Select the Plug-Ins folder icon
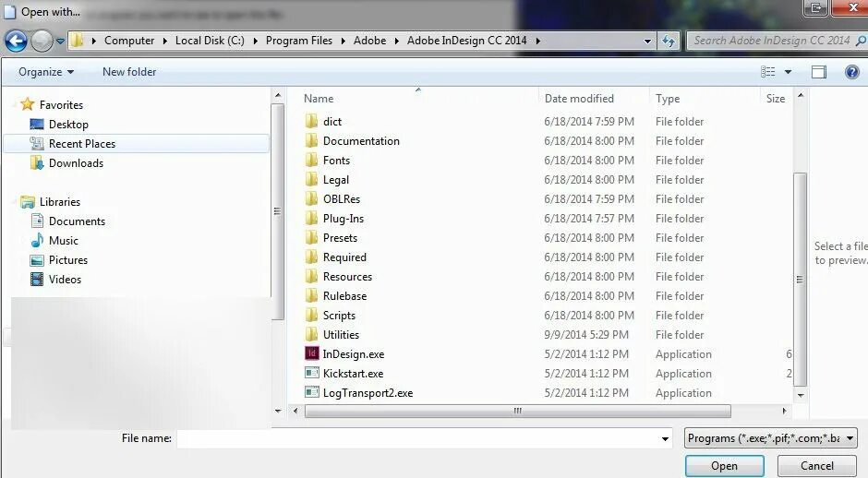868x478 pixels. 312,218
